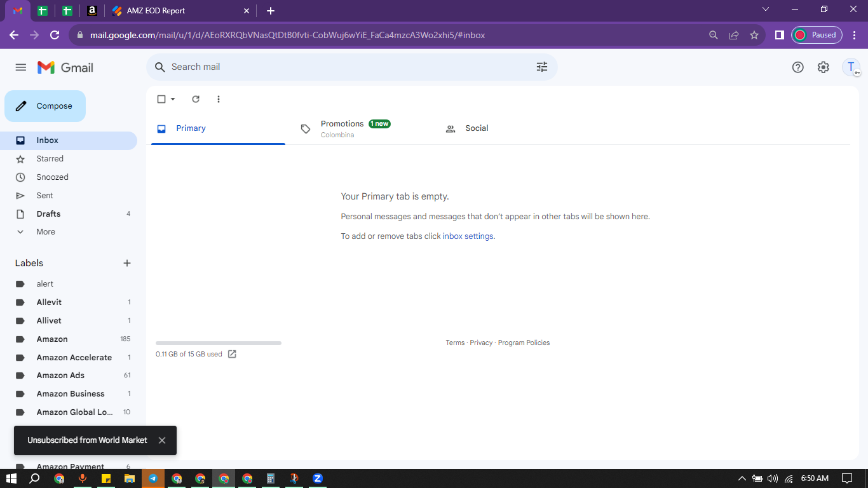Open the Google account avatar T

pos(851,67)
